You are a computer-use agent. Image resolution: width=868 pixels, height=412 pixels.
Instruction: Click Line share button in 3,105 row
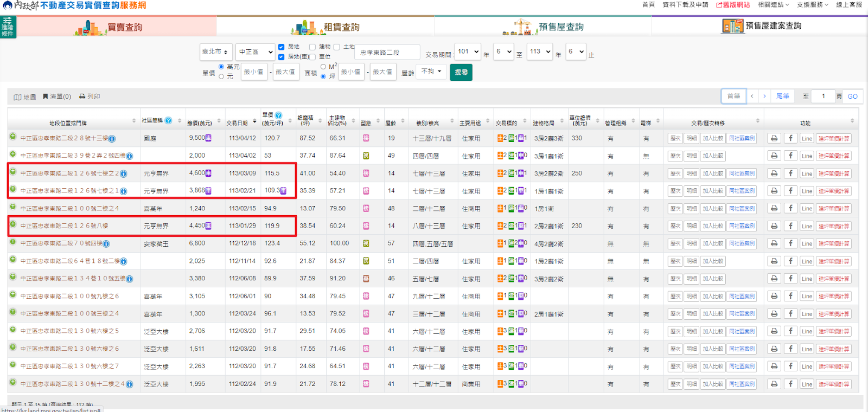[807, 296]
